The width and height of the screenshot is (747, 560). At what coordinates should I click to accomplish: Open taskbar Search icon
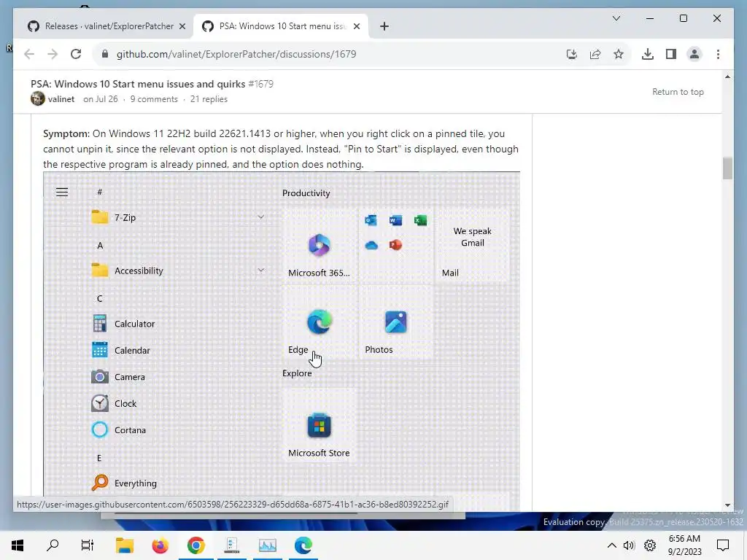point(53,545)
